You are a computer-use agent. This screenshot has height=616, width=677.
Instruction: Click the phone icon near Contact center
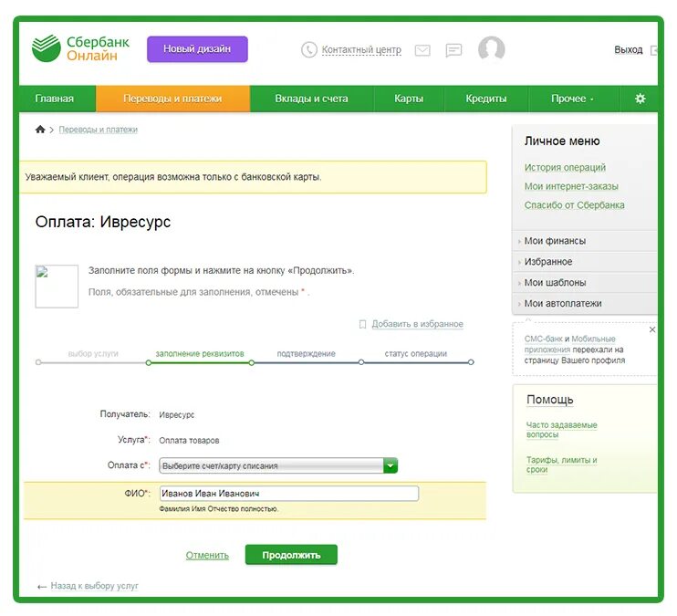tap(309, 49)
